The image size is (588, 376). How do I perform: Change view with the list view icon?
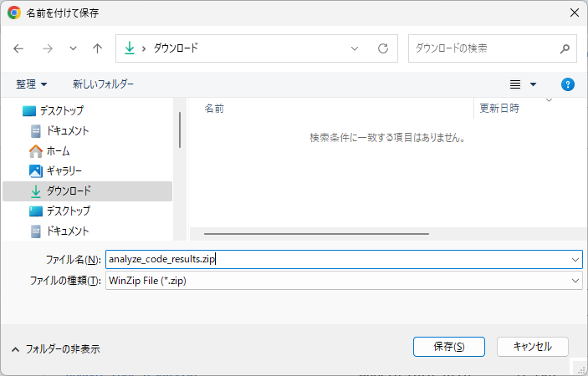515,84
